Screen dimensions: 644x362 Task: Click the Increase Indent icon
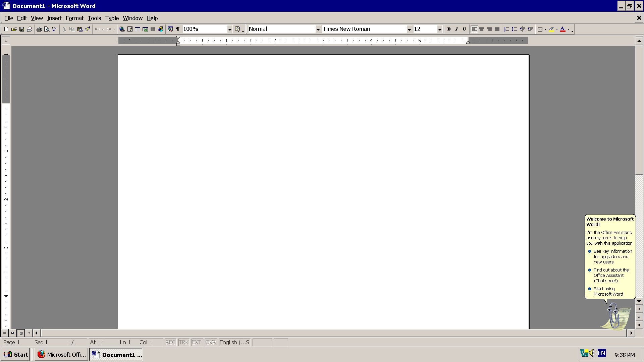[x=530, y=29]
